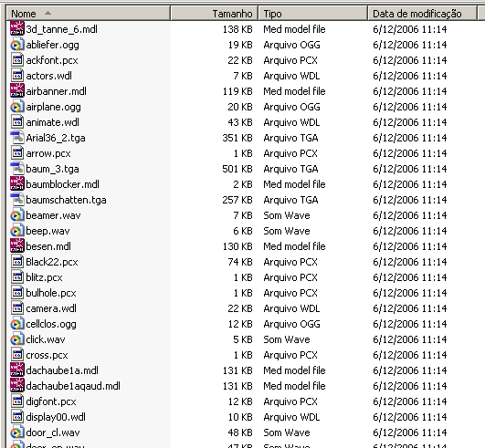Click Med model file type of dachaube1a.mdl

294,370
